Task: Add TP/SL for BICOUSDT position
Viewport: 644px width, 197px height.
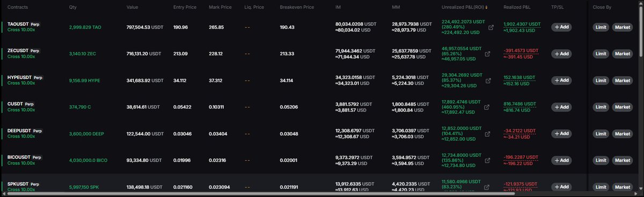Action: 561,160
